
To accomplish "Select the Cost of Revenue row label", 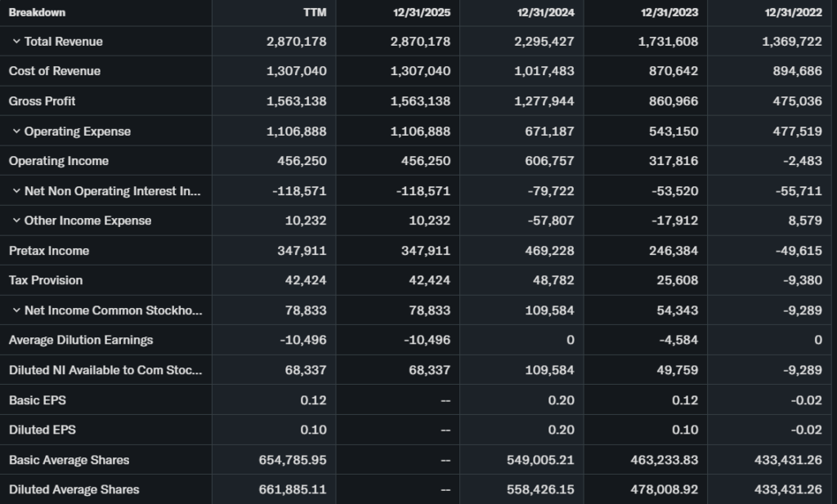I will tap(55, 71).
